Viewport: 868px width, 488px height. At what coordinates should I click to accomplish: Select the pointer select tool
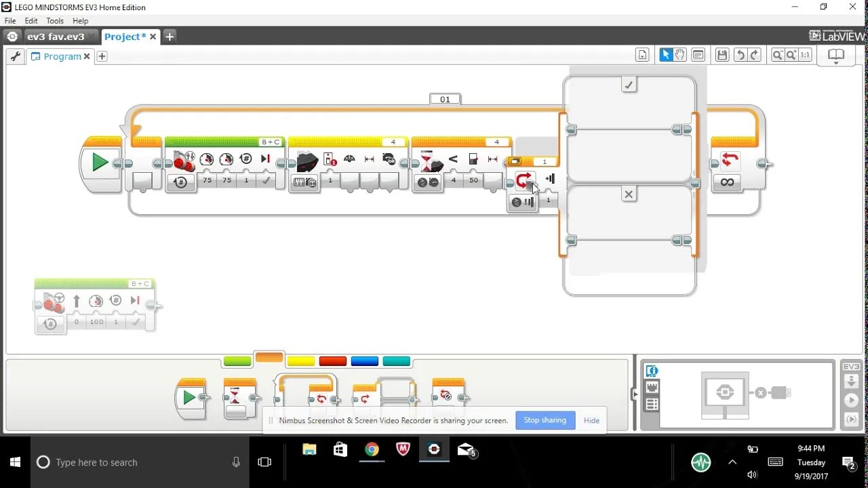pos(666,56)
